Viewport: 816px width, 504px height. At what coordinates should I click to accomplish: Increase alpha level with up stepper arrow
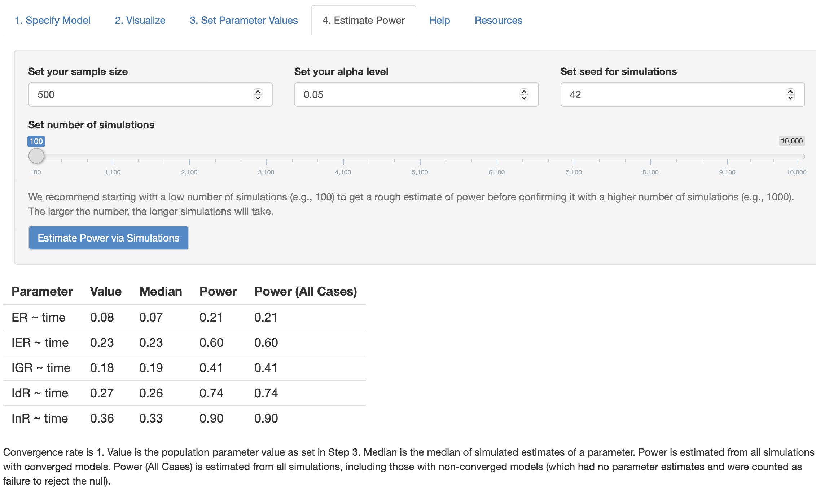coord(524,92)
